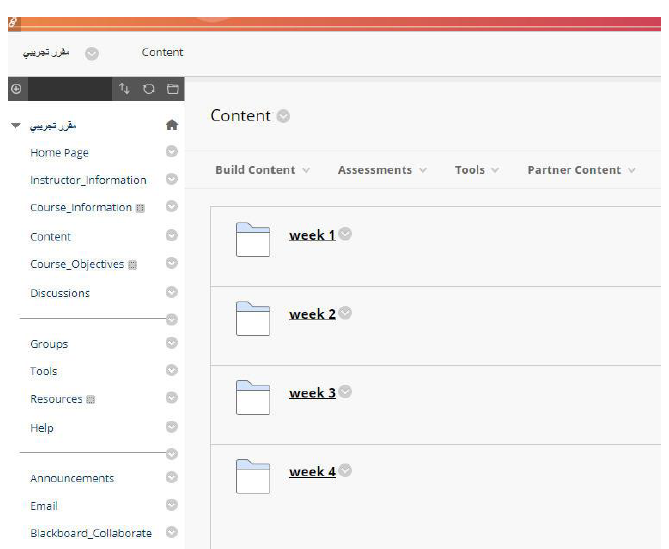Image resolution: width=669 pixels, height=549 pixels.
Task: Open options chevron for Groups
Action: coord(172,343)
